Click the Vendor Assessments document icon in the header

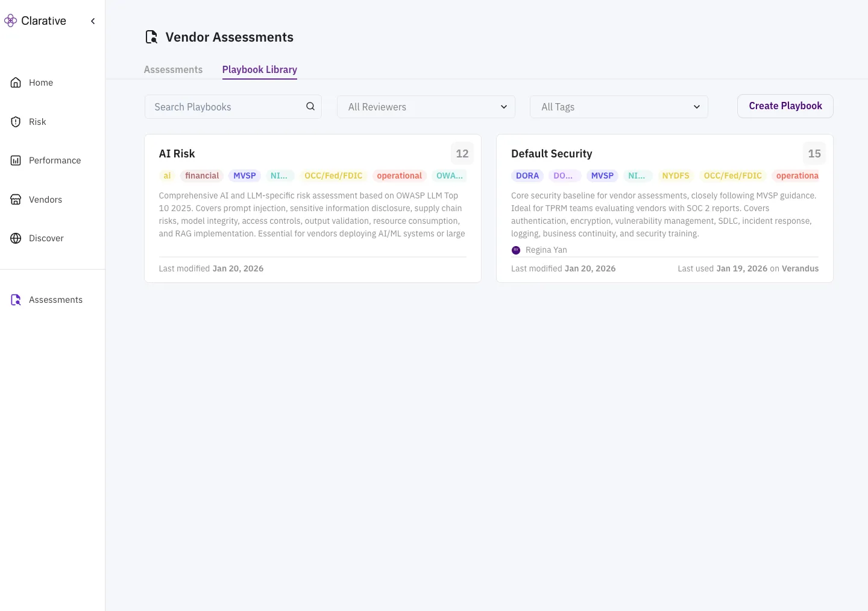point(151,37)
